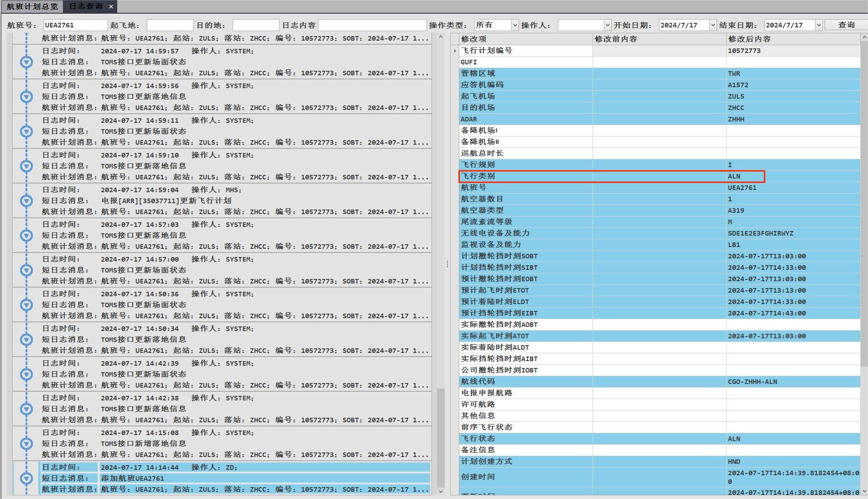Viewport: 868px width, 499px height.
Task: Click the timeline icon for the 14:59:04 MHS log entry
Action: pos(26,201)
